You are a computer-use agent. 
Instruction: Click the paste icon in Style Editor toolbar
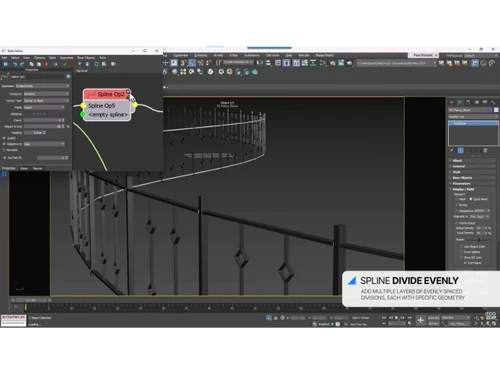39,64
